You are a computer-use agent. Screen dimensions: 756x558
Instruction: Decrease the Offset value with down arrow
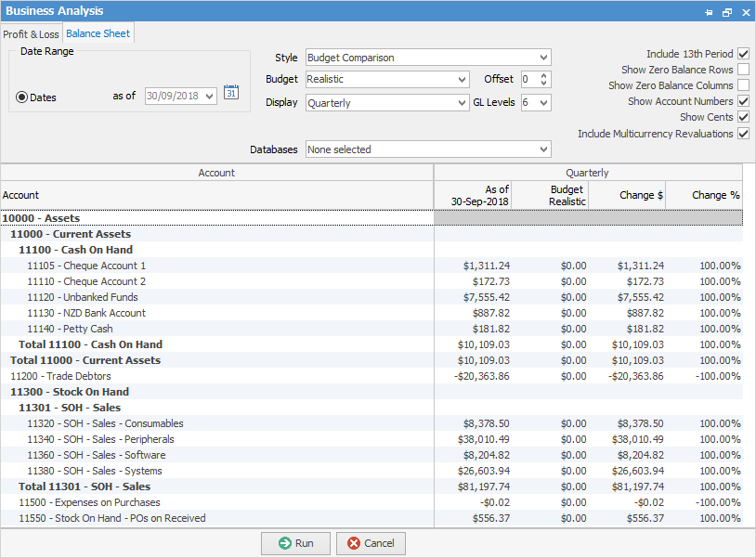[x=544, y=84]
